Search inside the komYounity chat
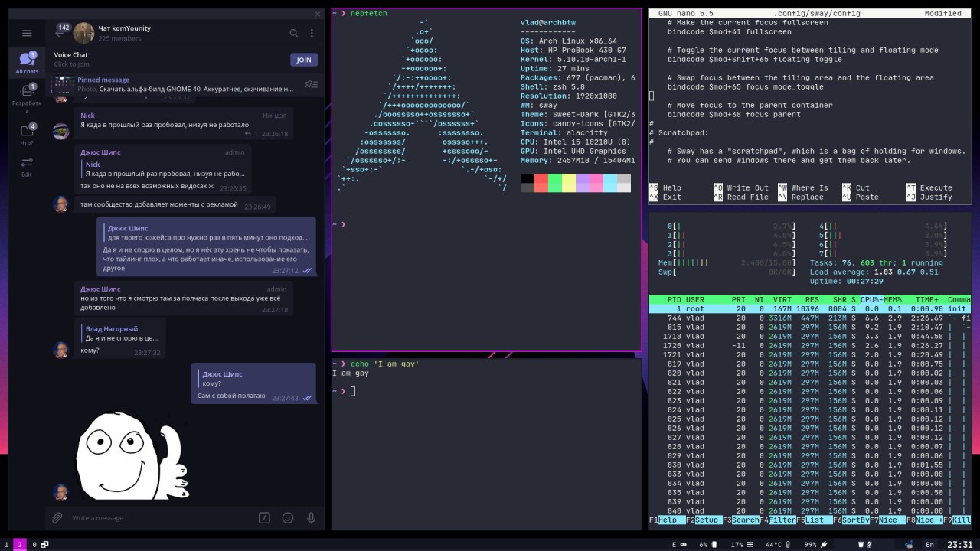The height and width of the screenshot is (551, 980). tap(293, 33)
